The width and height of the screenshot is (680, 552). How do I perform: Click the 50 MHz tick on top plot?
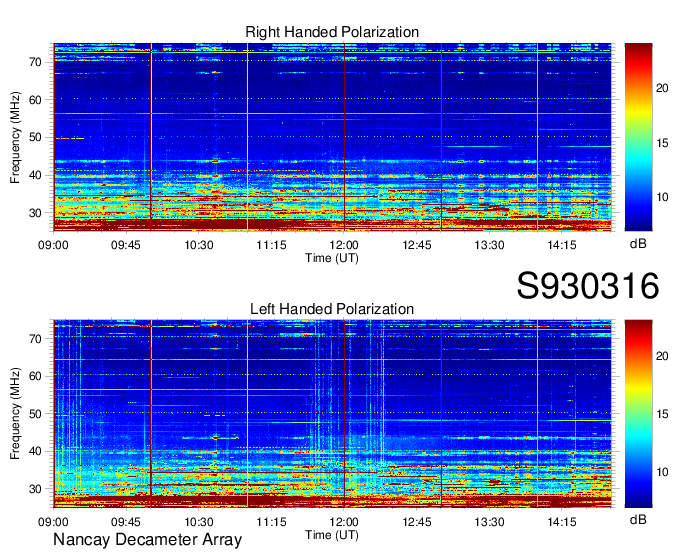coord(36,138)
